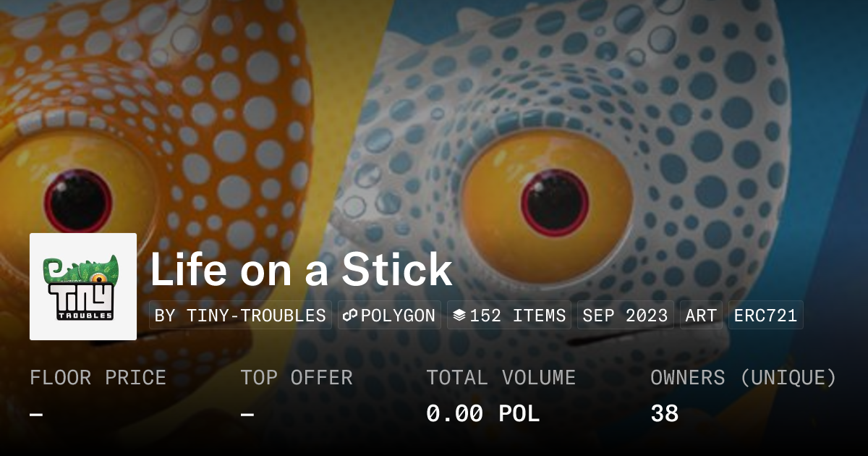Viewport: 868px width, 456px height.
Task: Select the ART category badge
Action: click(x=701, y=316)
